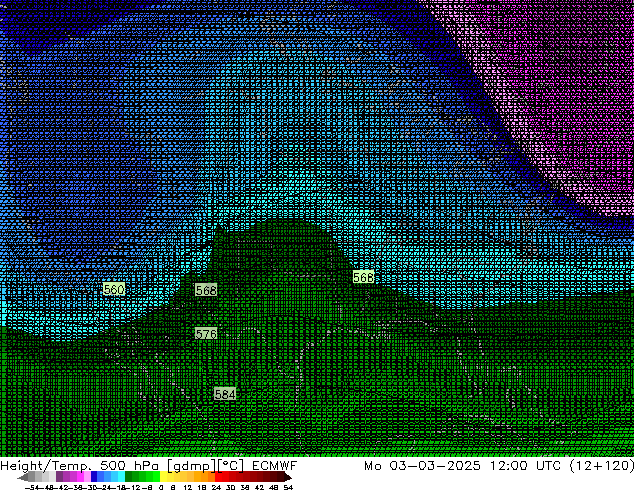
Task: Click the 12 legend scale value
Action: (188, 487)
